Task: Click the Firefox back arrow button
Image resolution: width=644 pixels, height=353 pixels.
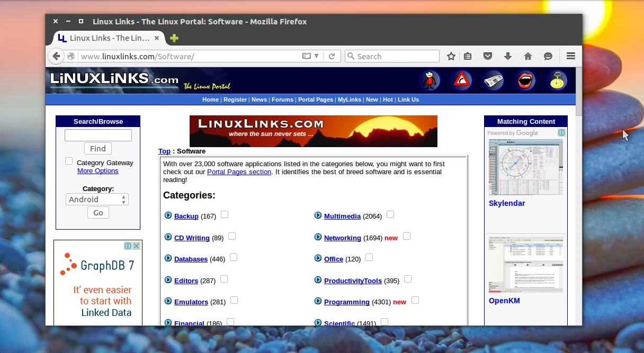Action: pos(56,56)
